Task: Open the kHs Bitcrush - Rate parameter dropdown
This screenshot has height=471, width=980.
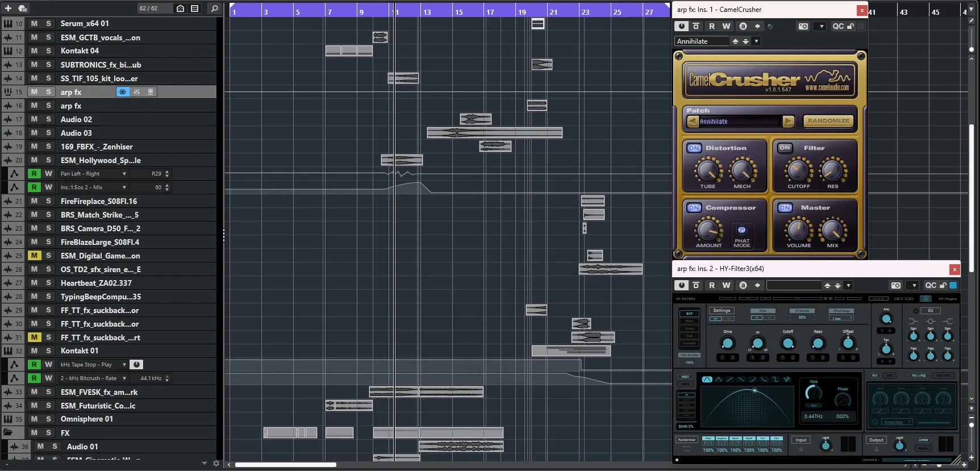Action: pyautogui.click(x=124, y=378)
